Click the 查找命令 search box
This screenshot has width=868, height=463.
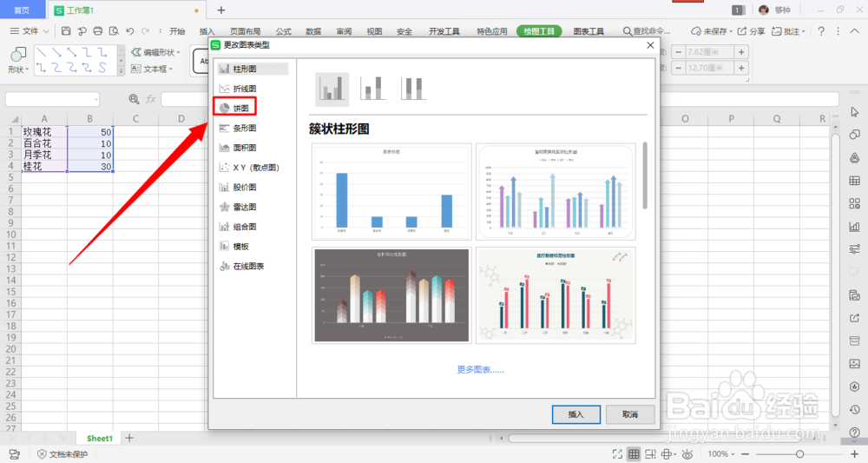[647, 31]
